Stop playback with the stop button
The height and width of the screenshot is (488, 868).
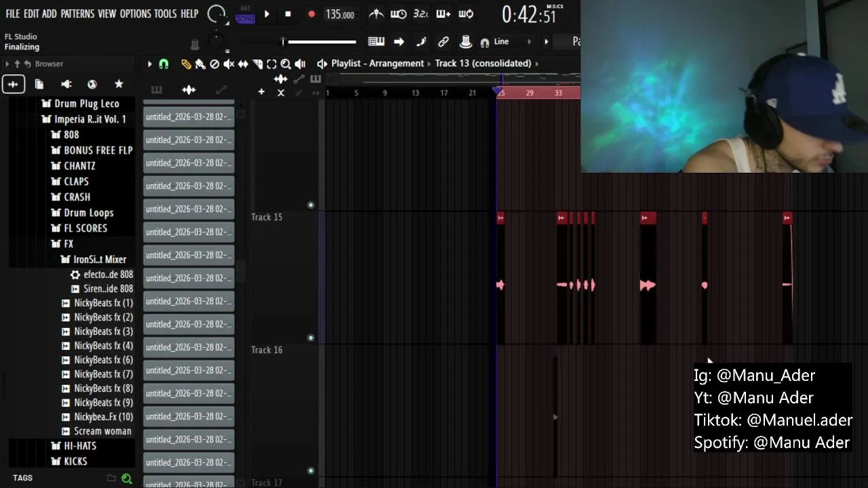(x=288, y=14)
